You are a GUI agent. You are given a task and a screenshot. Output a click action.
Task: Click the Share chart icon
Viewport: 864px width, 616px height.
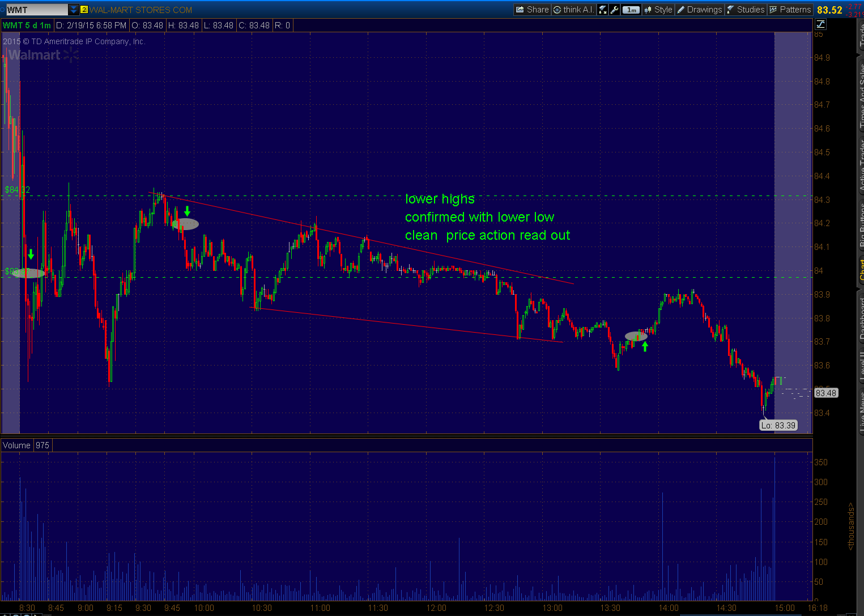(x=531, y=9)
